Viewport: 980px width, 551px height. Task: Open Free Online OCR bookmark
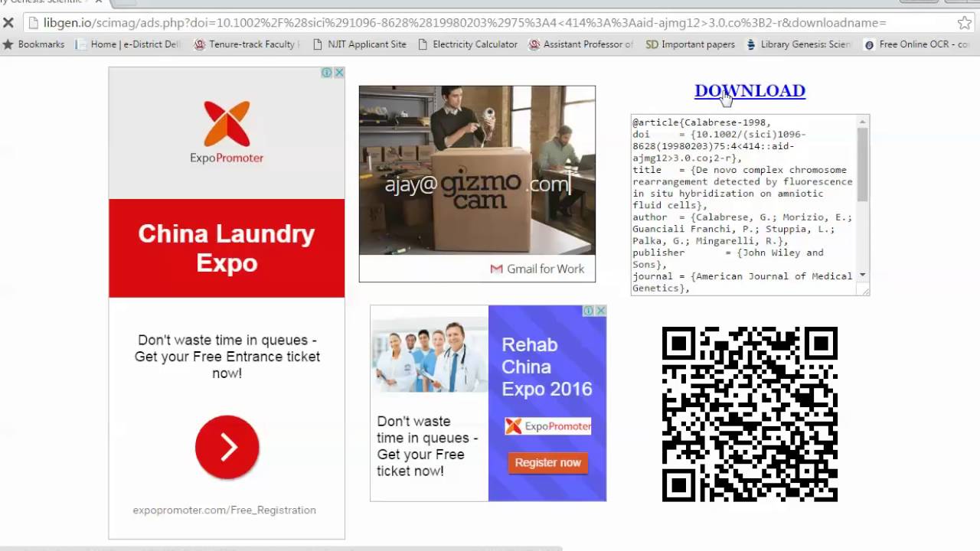pos(916,44)
